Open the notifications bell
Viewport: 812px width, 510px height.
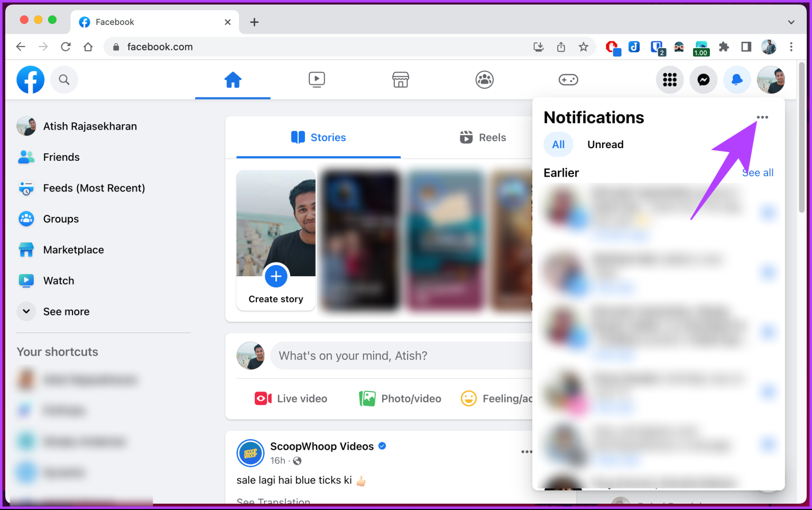737,79
